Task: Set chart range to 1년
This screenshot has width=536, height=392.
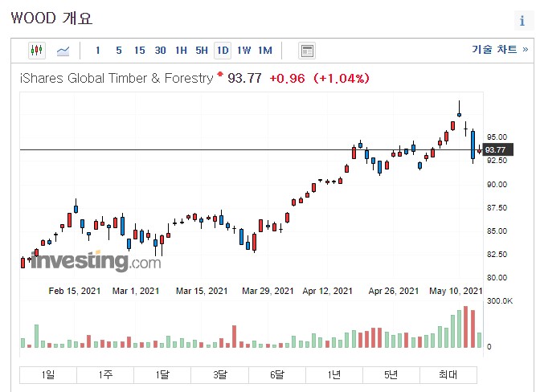Action: pos(334,375)
